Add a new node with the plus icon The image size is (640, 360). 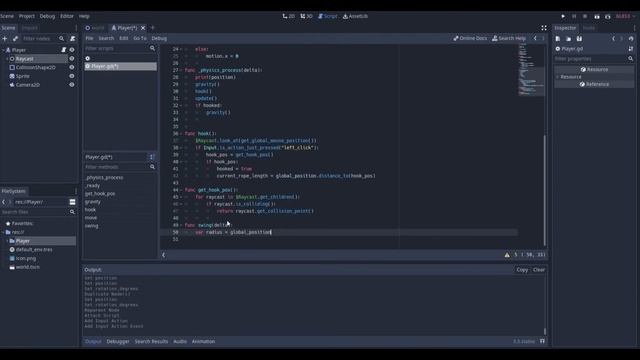pyautogui.click(x=5, y=38)
